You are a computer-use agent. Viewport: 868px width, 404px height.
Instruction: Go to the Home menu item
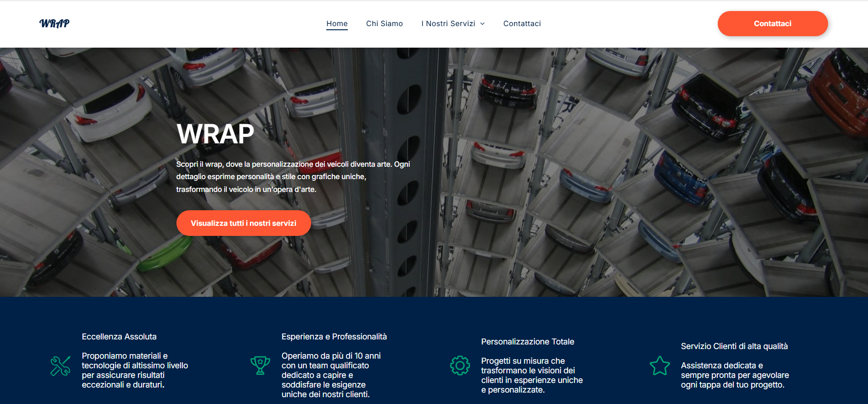337,23
